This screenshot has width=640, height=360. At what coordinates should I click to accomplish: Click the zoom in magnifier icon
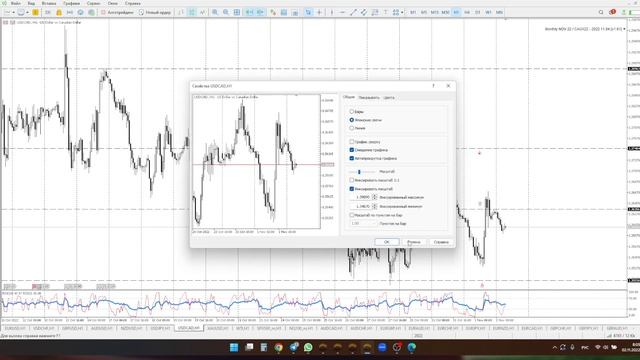pos(215,12)
